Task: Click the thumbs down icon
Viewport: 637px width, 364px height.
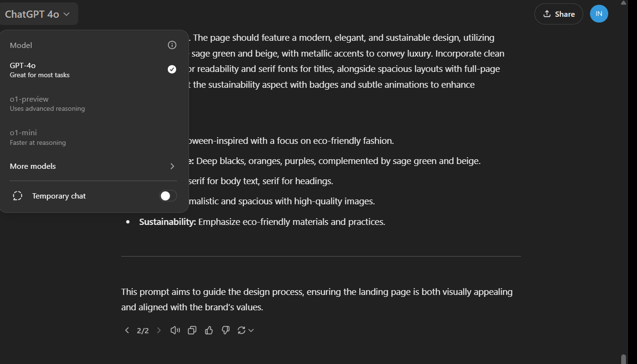Action: [x=225, y=330]
